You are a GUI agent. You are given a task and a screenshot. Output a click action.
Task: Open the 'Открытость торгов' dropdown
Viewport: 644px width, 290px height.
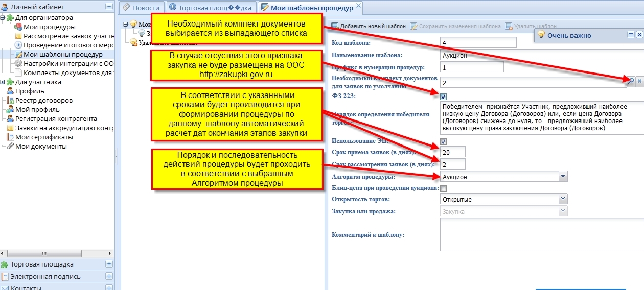(x=563, y=199)
